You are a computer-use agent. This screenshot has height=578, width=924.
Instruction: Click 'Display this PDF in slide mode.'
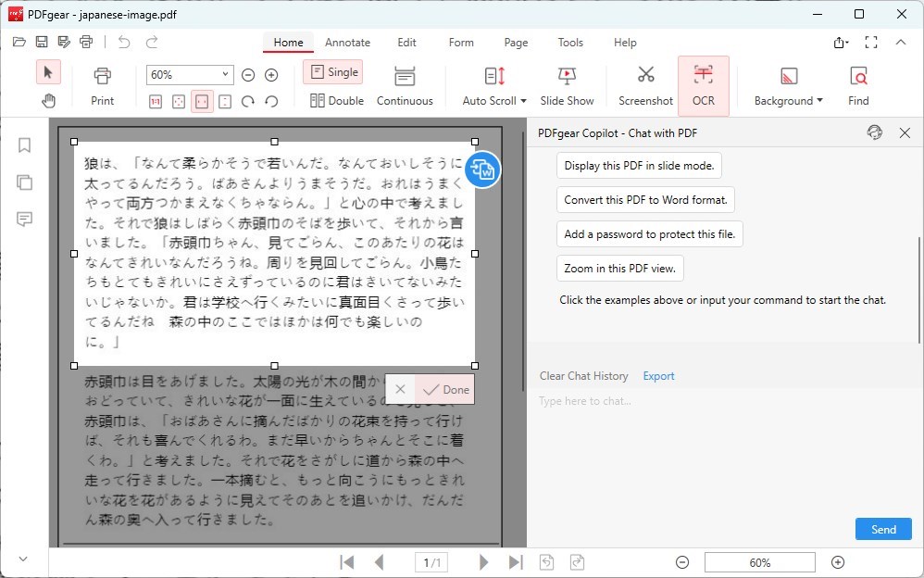(639, 166)
